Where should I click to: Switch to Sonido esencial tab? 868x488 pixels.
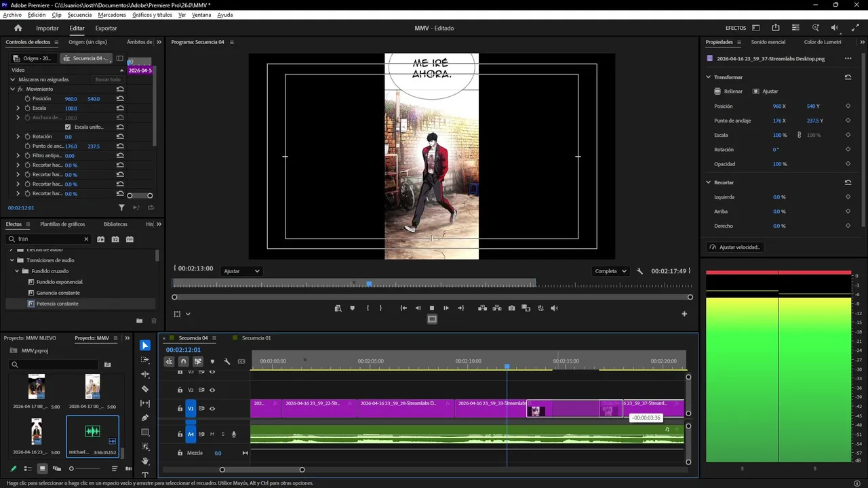[x=768, y=42]
